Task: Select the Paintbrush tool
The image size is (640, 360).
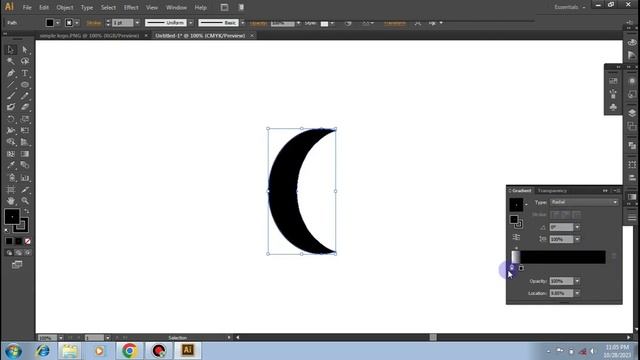Action: coord(11,96)
